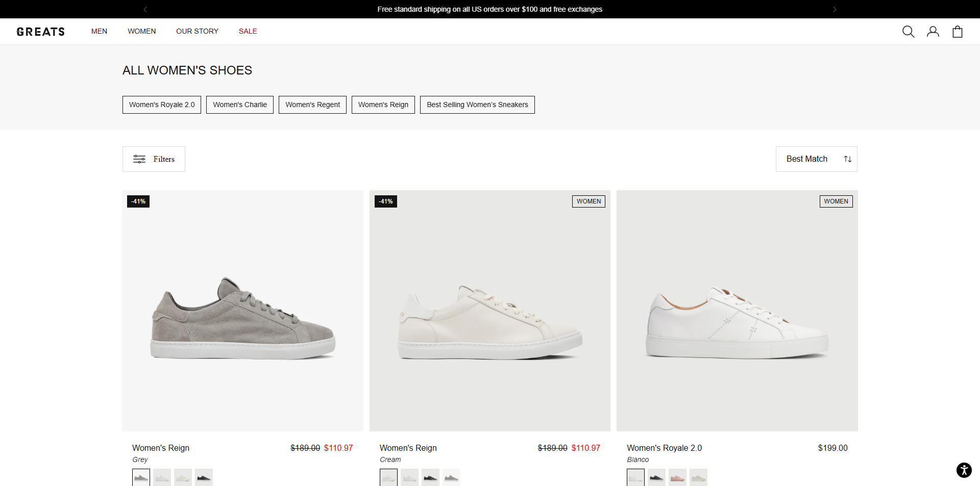Open the account profile icon
The width and height of the screenshot is (980, 486).
933,32
